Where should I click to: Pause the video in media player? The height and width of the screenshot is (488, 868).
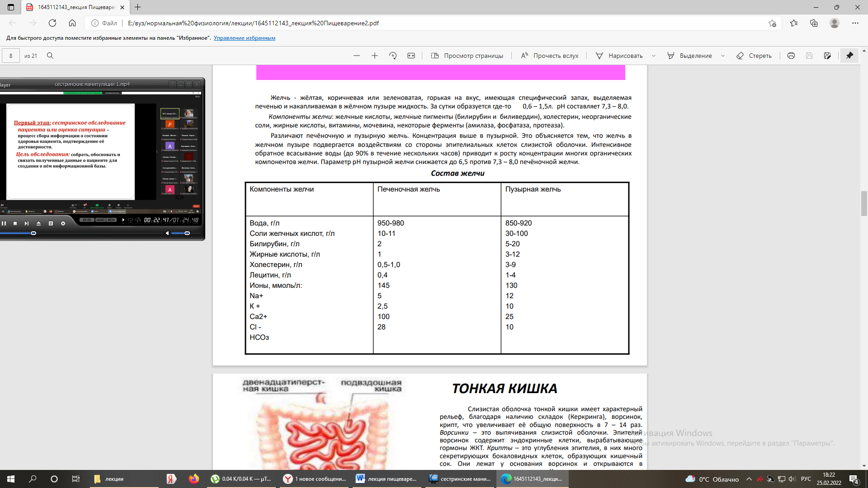click(4, 223)
